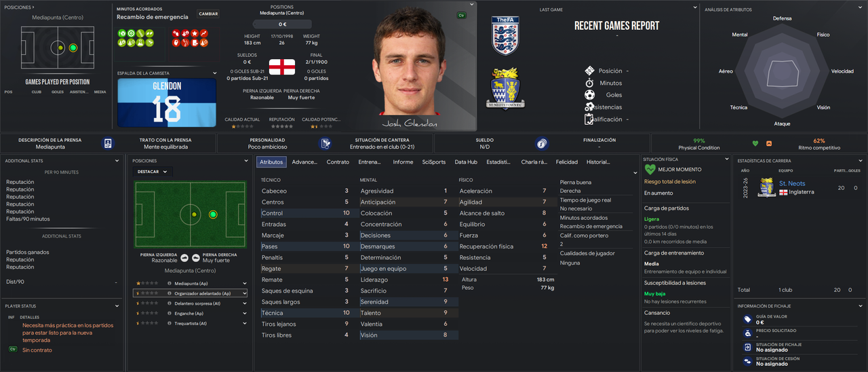Open the St. Neots Town club badge
Screen dimensions: 868x372
pyautogui.click(x=505, y=88)
